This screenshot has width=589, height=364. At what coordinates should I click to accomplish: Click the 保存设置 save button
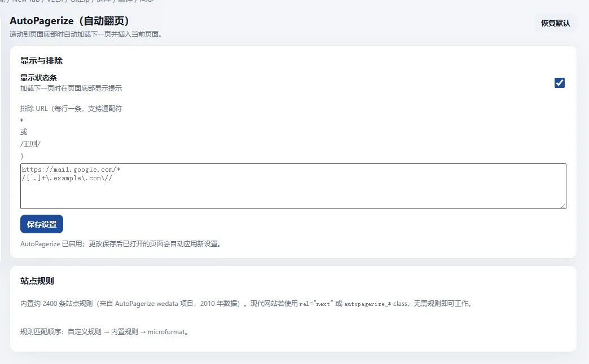42,224
